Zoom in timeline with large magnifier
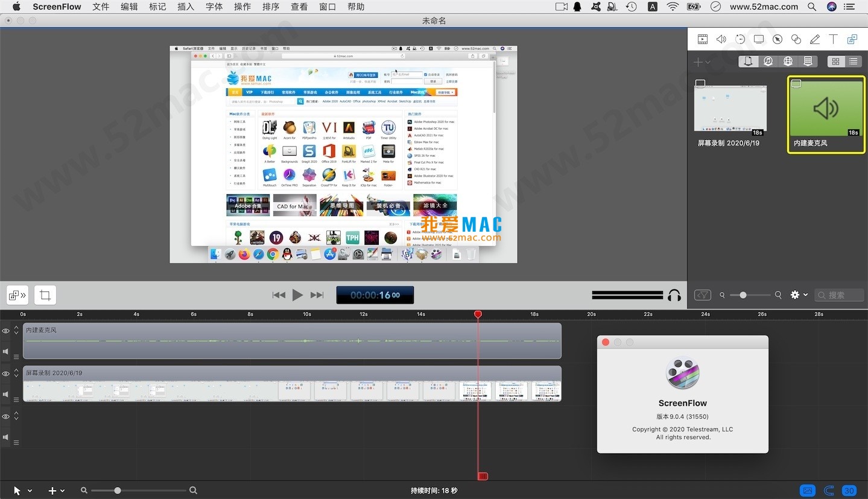This screenshot has height=499, width=868. (193, 491)
